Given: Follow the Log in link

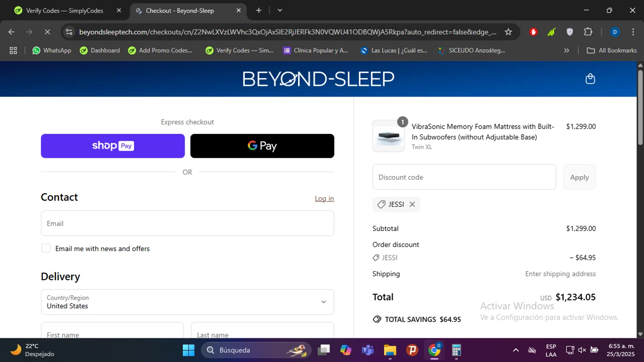Looking at the screenshot, I should point(324,199).
